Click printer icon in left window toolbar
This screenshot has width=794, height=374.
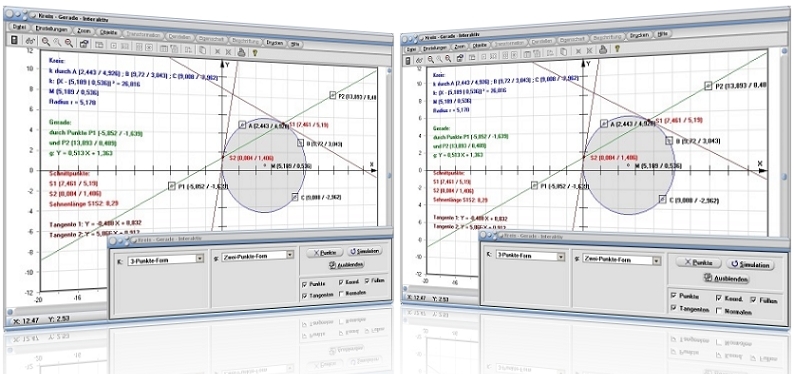click(242, 52)
